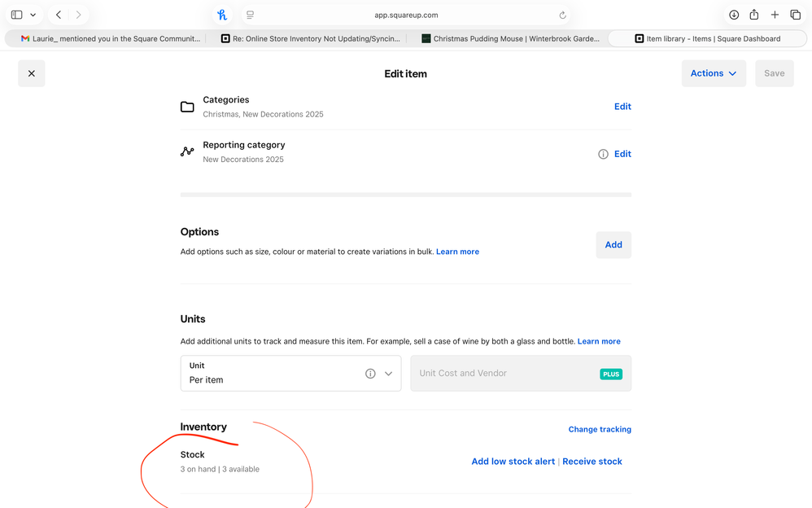Image resolution: width=812 pixels, height=508 pixels.
Task: Open the Unit Per item dropdown
Action: 388,374
